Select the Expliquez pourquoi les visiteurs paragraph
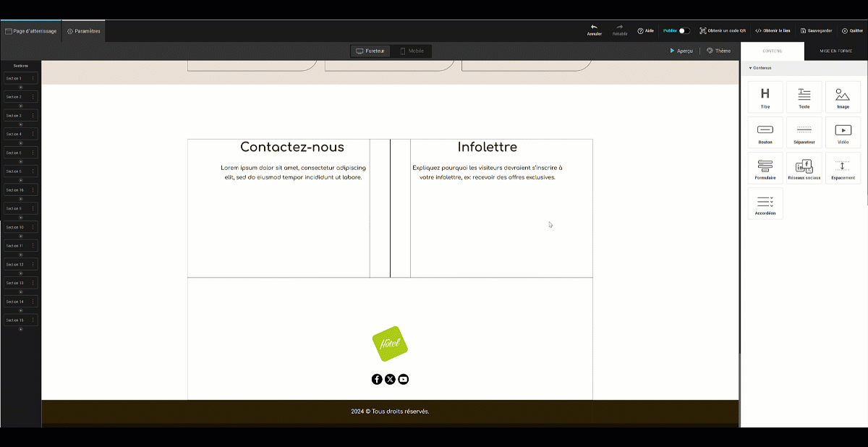The height and width of the screenshot is (447, 868). (x=488, y=172)
